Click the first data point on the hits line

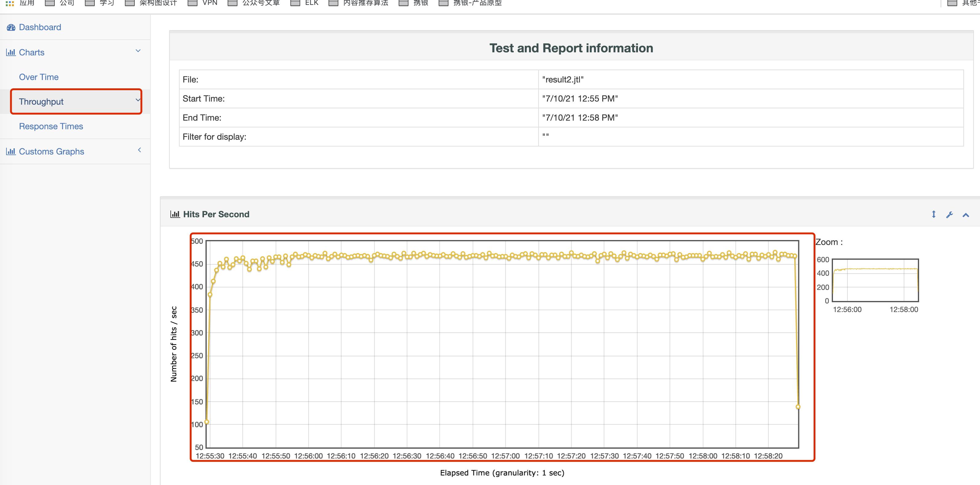point(207,422)
